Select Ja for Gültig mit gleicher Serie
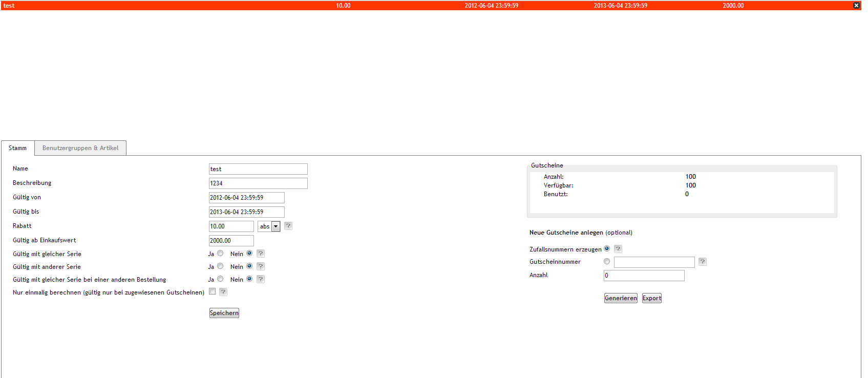 220,254
